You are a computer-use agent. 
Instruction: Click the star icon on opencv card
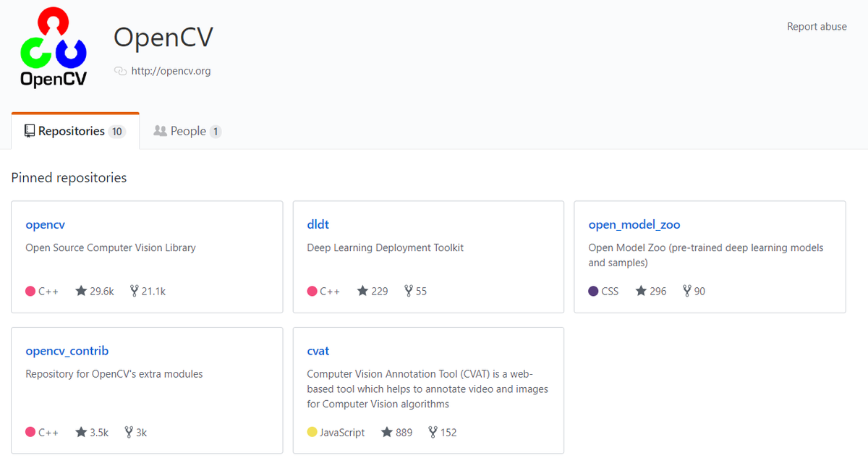pyautogui.click(x=81, y=291)
